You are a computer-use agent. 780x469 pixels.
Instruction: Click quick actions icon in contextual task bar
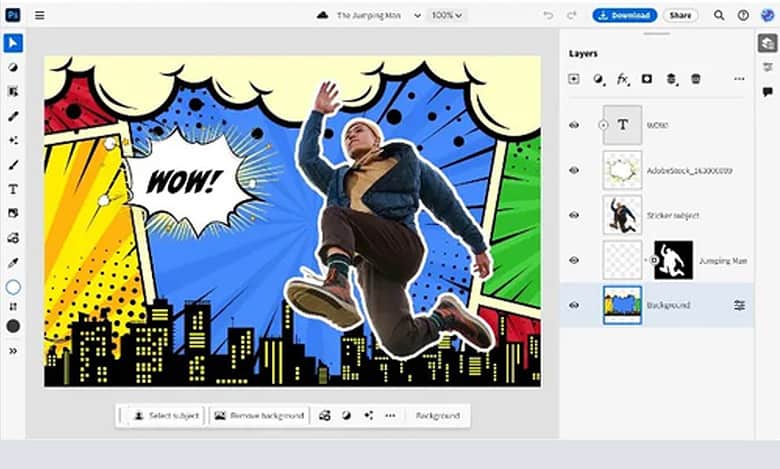pyautogui.click(x=369, y=415)
